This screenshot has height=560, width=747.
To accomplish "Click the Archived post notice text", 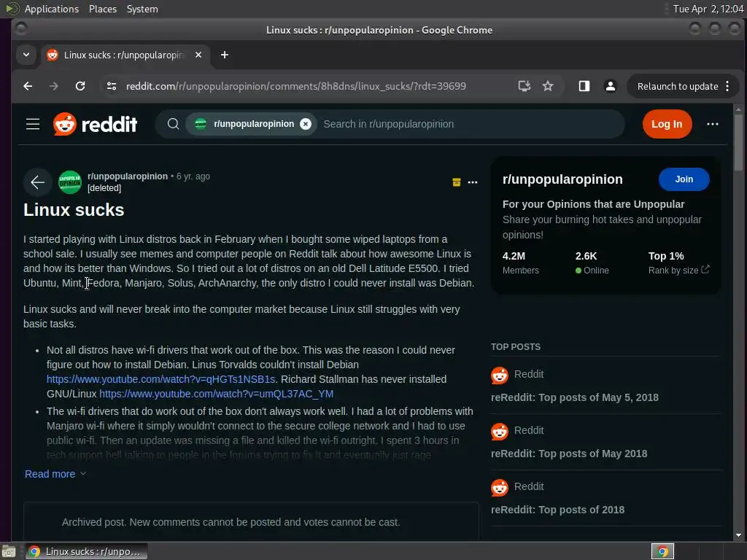I will point(231,522).
